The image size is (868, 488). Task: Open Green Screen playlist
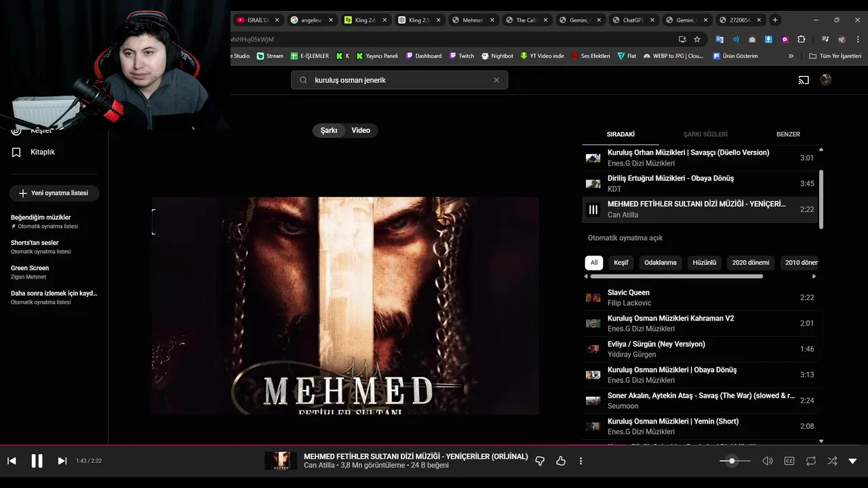click(54, 272)
